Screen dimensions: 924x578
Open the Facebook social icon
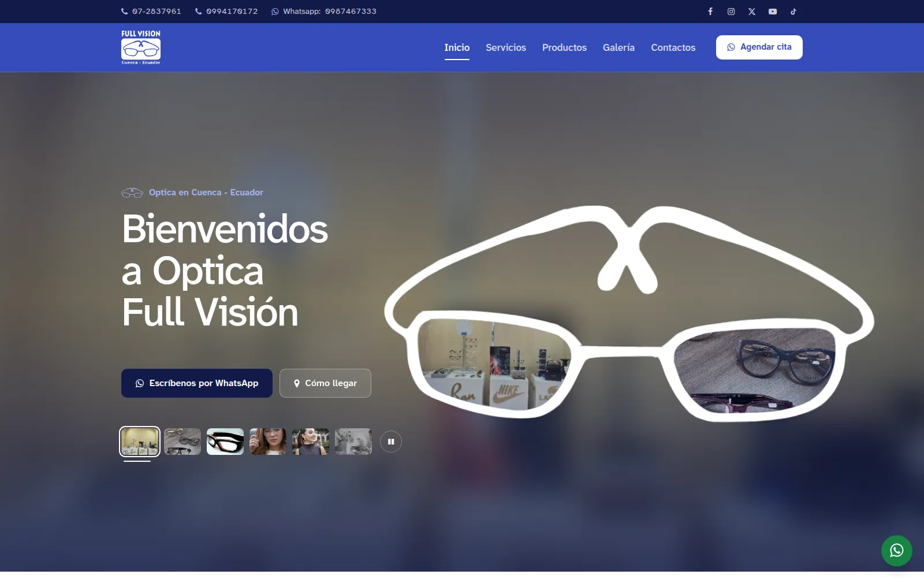tap(710, 12)
